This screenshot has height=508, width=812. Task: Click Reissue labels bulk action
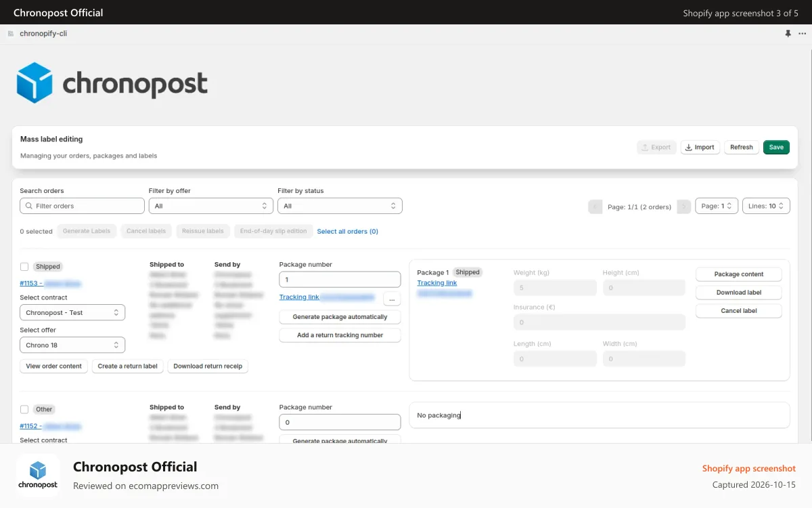pyautogui.click(x=203, y=231)
